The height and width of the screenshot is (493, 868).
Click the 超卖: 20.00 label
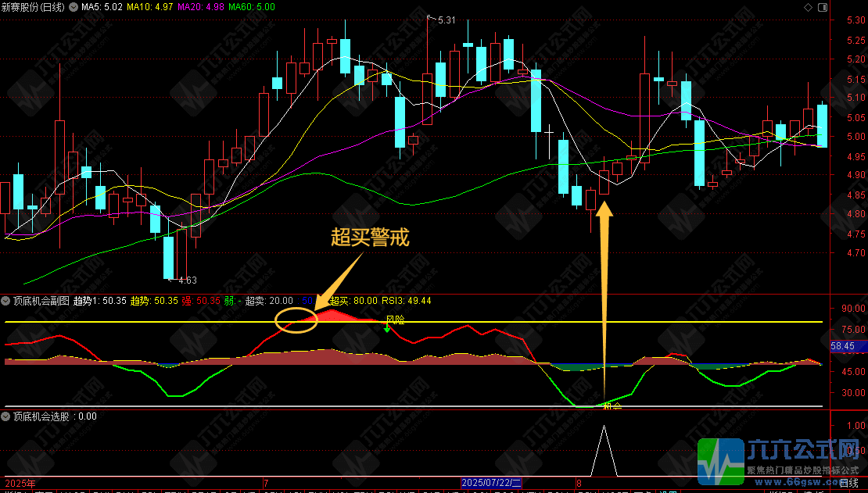[269, 301]
